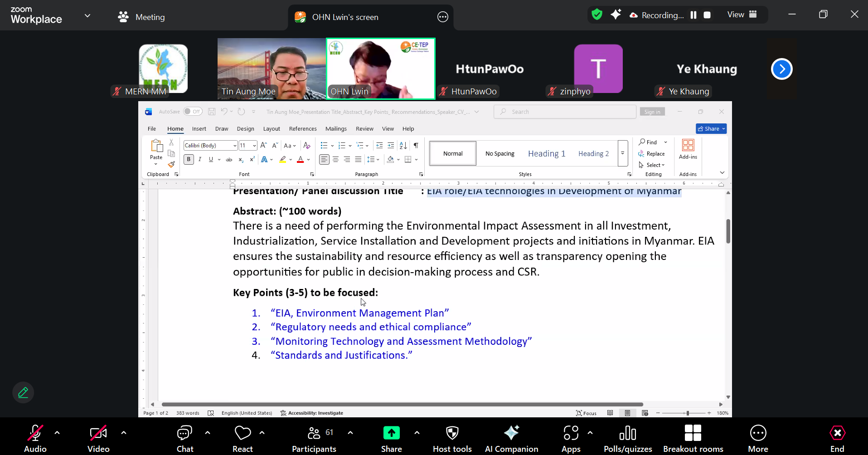Open the Meeting tab
The image size is (868, 455).
(141, 17)
